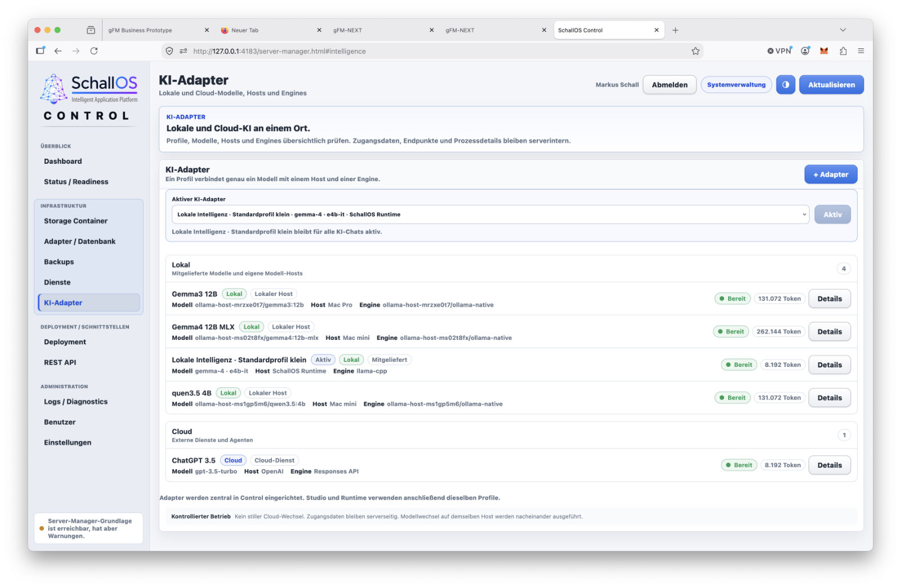
Task: Open Status / Readiness in the sidebar
Action: coord(88,182)
